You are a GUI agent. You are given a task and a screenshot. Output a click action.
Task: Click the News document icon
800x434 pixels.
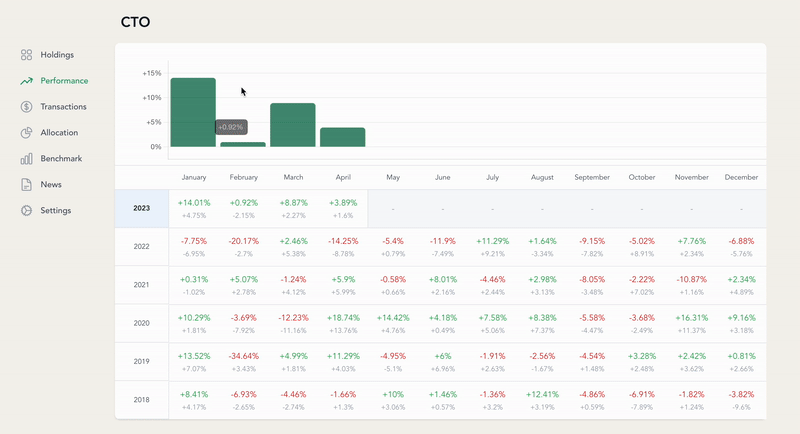(x=27, y=185)
